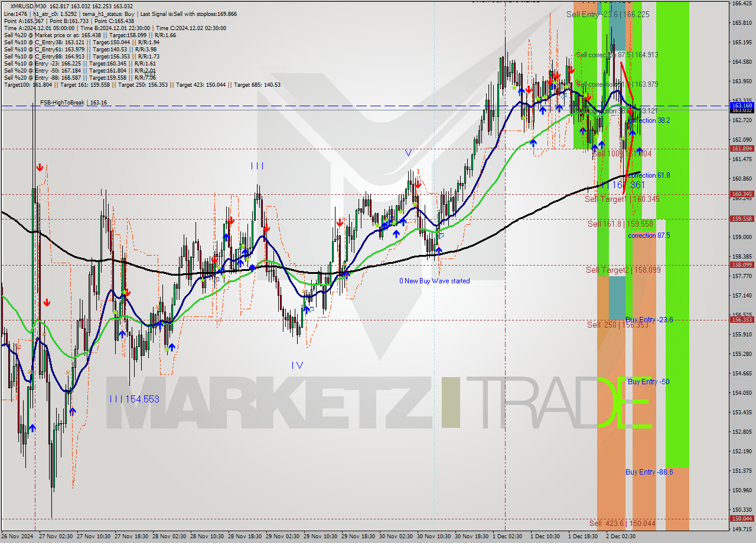Click the 150.044 red price tag
The width and height of the screenshot is (756, 543).
(742, 518)
